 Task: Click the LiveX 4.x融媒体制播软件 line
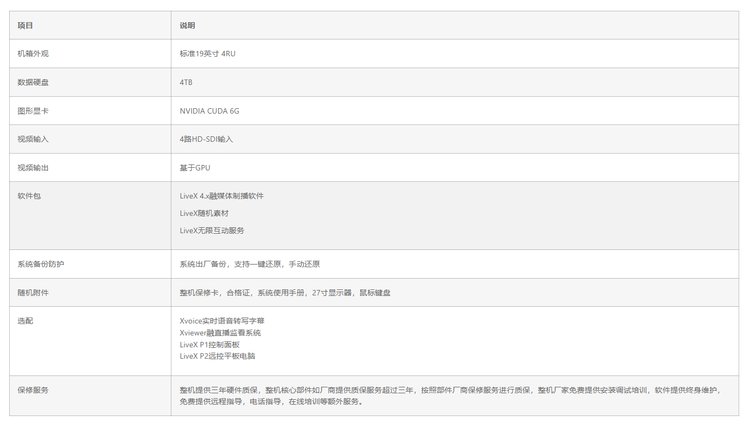[x=221, y=196]
